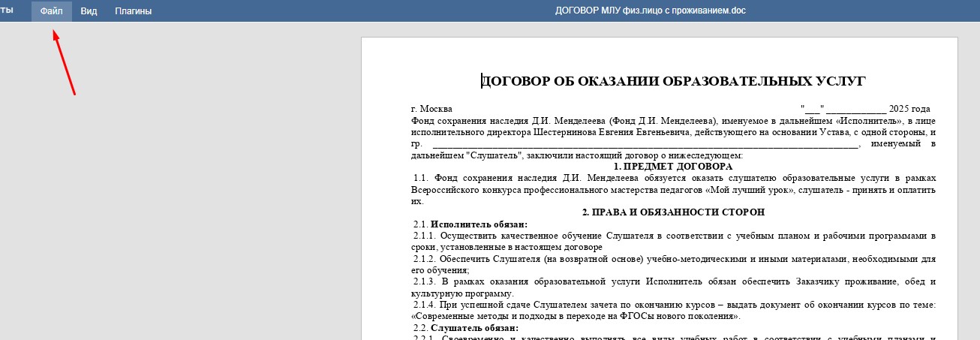Click into clause 2.1.3 about проживание
The image size is (980, 340).
pos(638,282)
